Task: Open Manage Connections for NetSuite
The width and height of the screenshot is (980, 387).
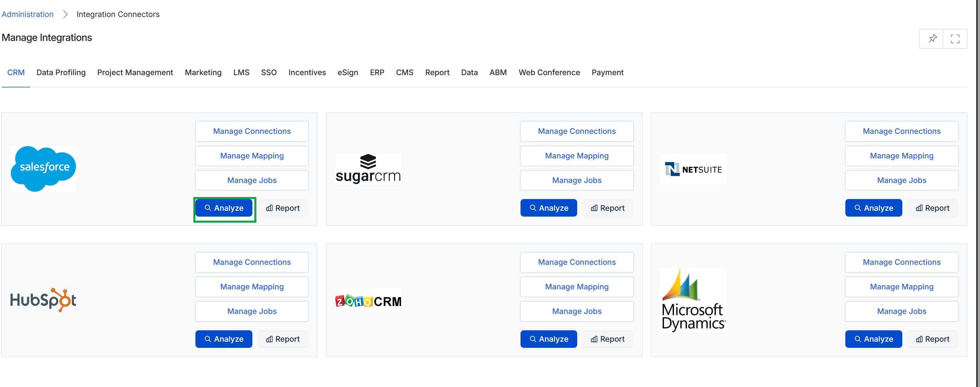Action: [x=902, y=131]
